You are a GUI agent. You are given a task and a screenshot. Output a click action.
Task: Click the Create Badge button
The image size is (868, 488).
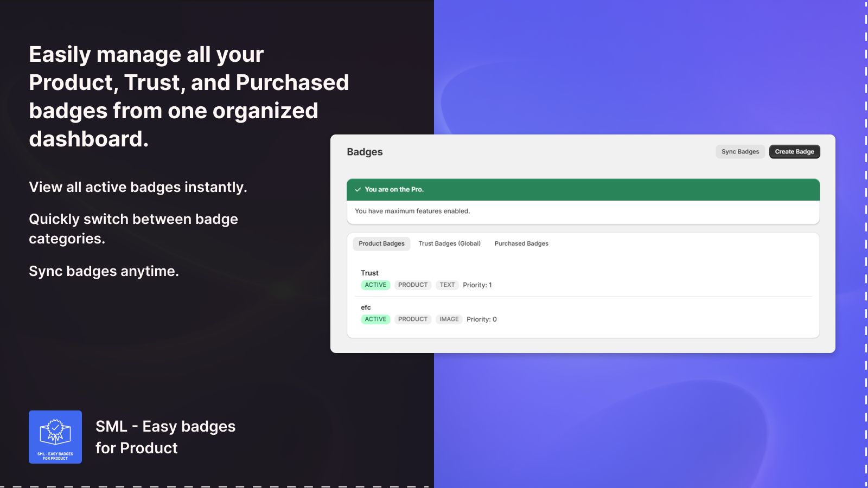pos(794,152)
